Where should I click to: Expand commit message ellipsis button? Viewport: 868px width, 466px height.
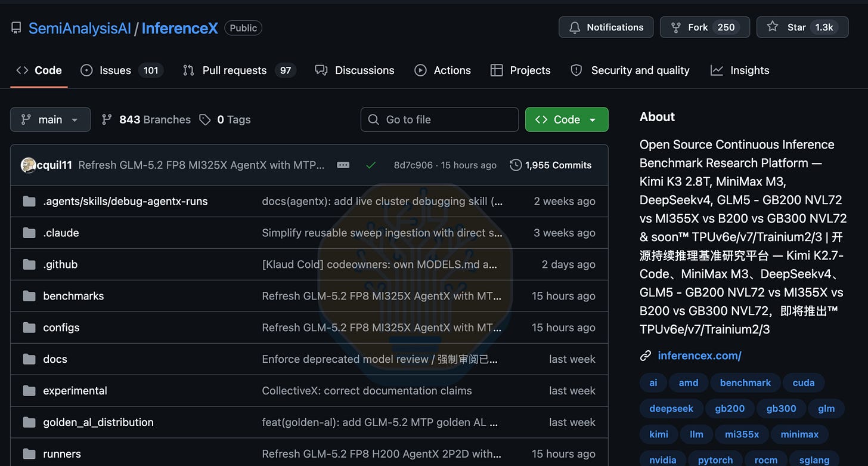(343, 165)
